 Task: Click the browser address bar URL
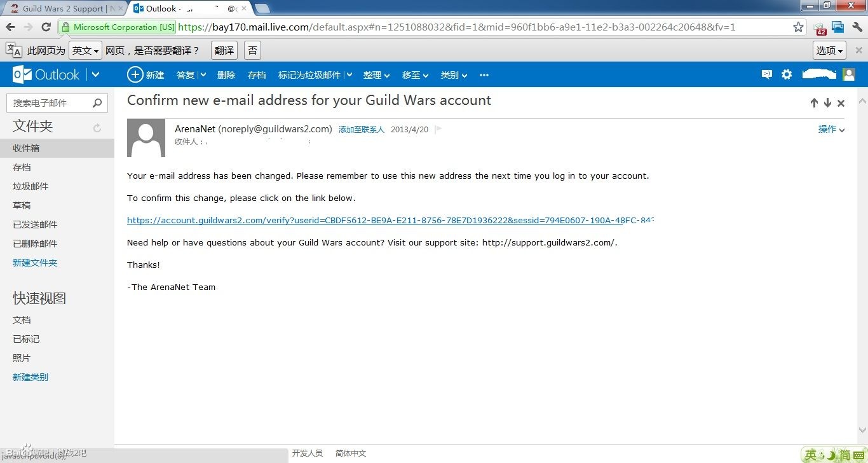457,27
